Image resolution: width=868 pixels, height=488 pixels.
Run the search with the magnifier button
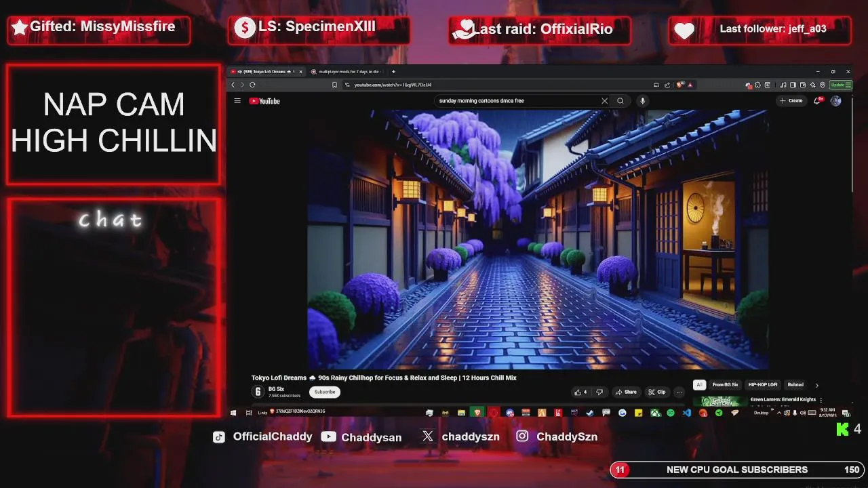coord(620,101)
